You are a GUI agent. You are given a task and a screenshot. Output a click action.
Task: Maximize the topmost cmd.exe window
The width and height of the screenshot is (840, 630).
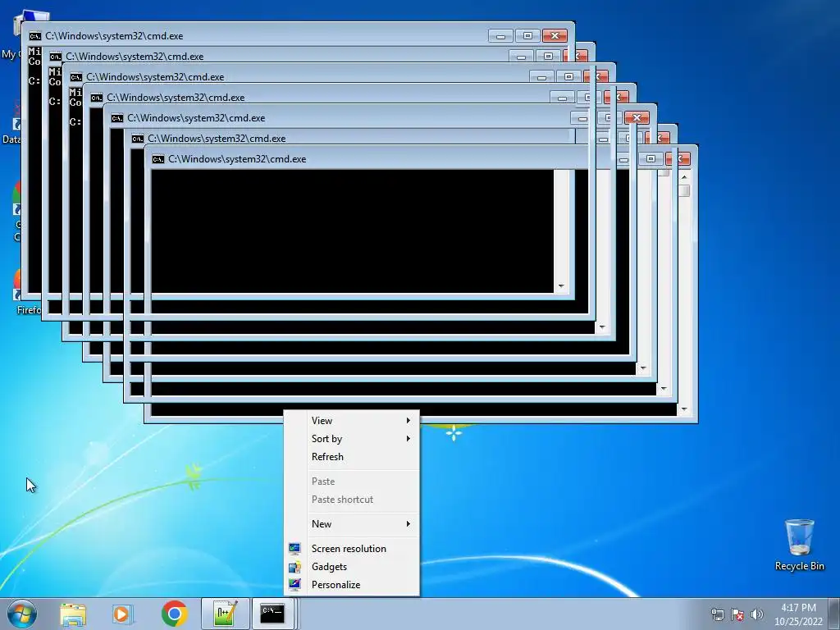[x=527, y=36]
